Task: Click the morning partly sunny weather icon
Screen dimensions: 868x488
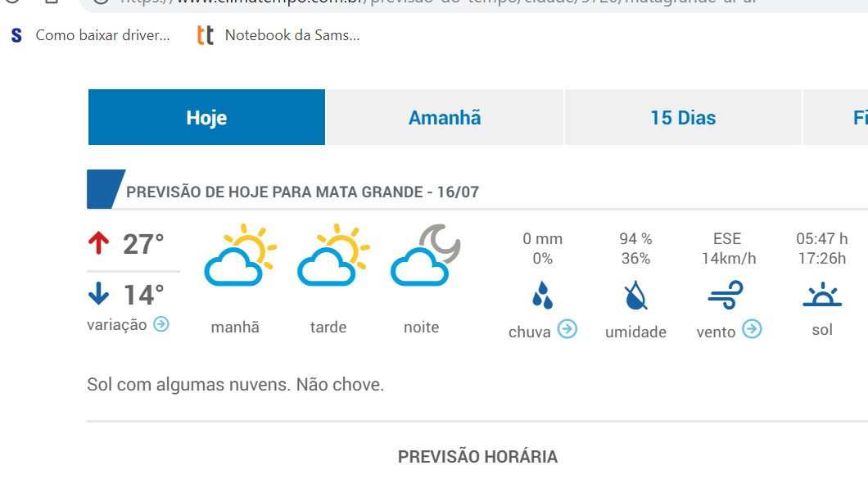Action: pos(240,255)
